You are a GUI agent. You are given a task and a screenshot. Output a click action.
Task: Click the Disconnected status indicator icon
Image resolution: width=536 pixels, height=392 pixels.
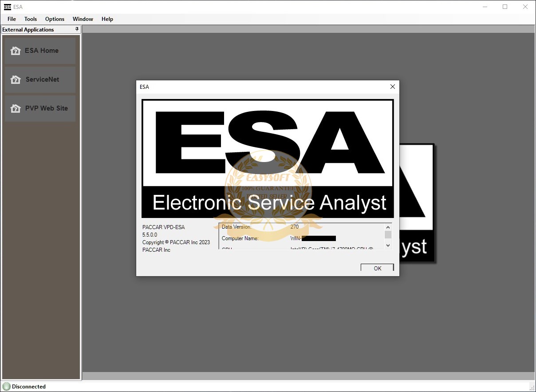(x=7, y=387)
